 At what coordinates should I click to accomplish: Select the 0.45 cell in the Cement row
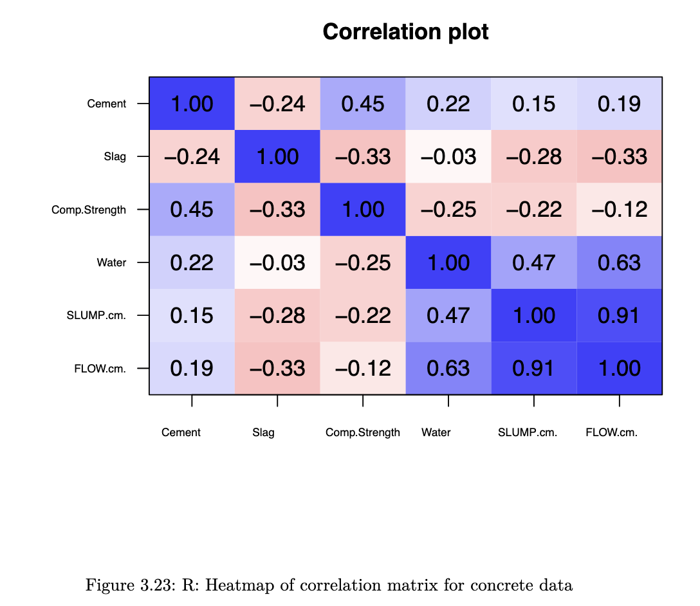click(363, 104)
